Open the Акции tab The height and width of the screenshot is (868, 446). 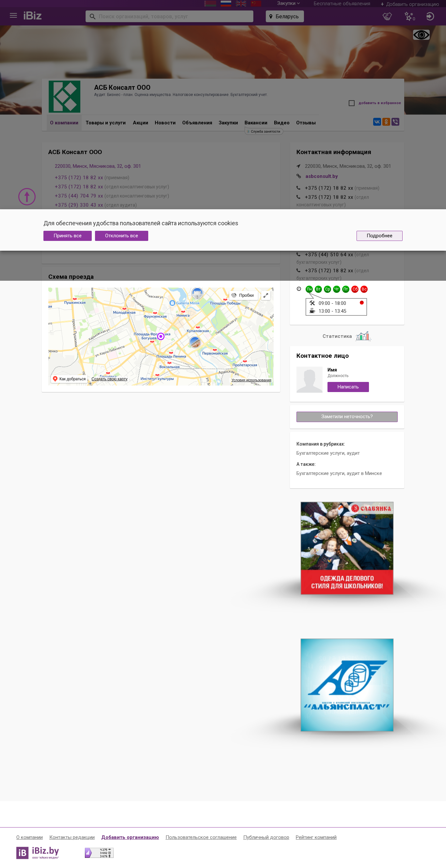[x=141, y=123]
